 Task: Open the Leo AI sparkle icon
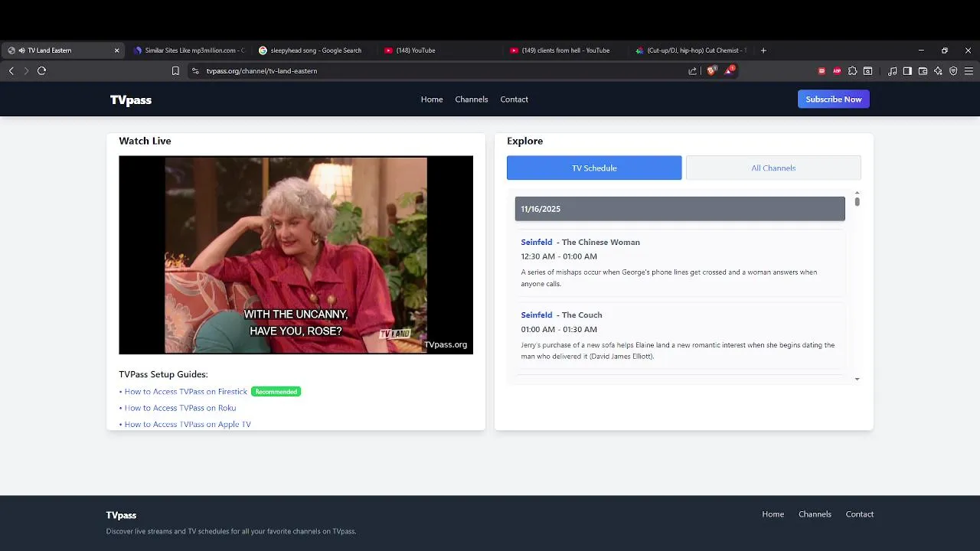pos(938,70)
